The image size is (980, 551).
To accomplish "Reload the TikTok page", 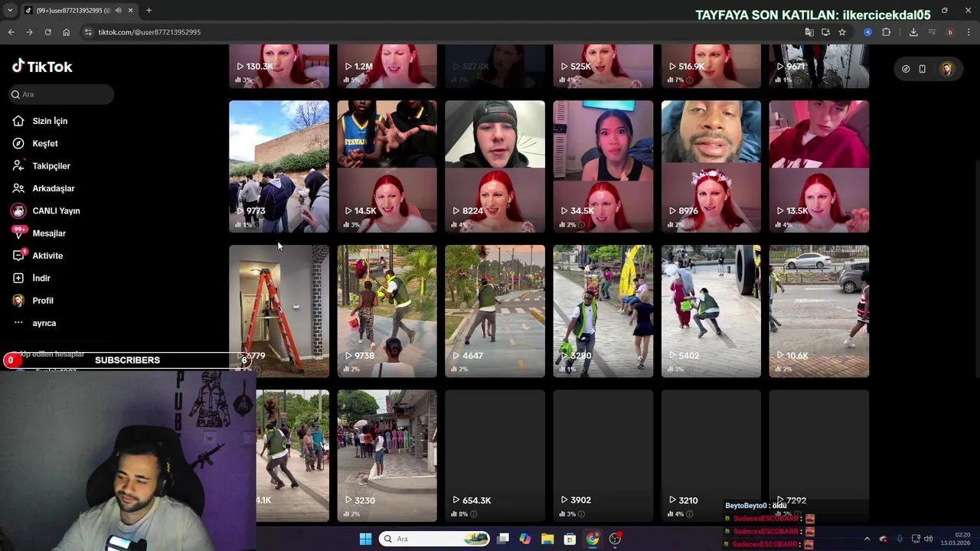I will coord(47,32).
